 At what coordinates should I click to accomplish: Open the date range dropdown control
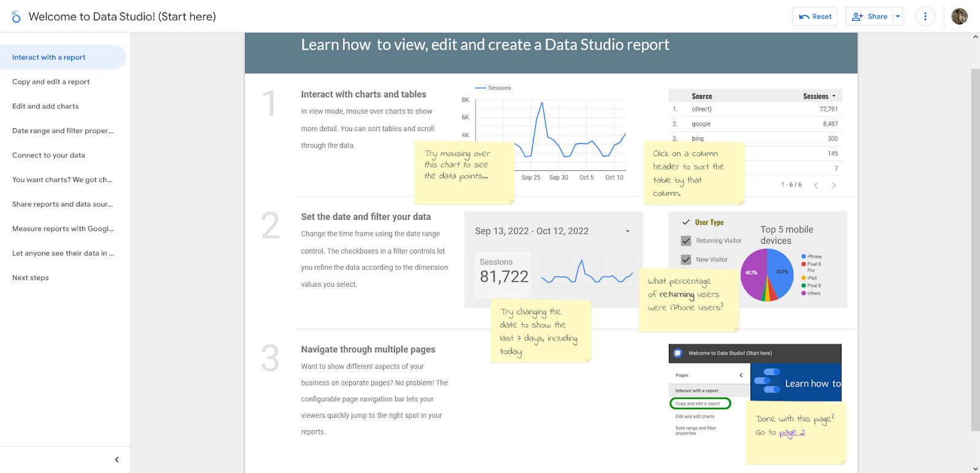pos(553,231)
